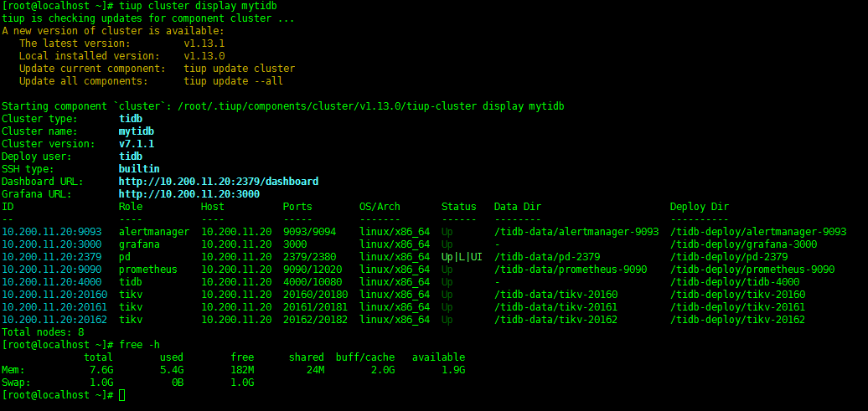Click the Swap used value 0B
The height and width of the screenshot is (411, 868).
tap(178, 383)
